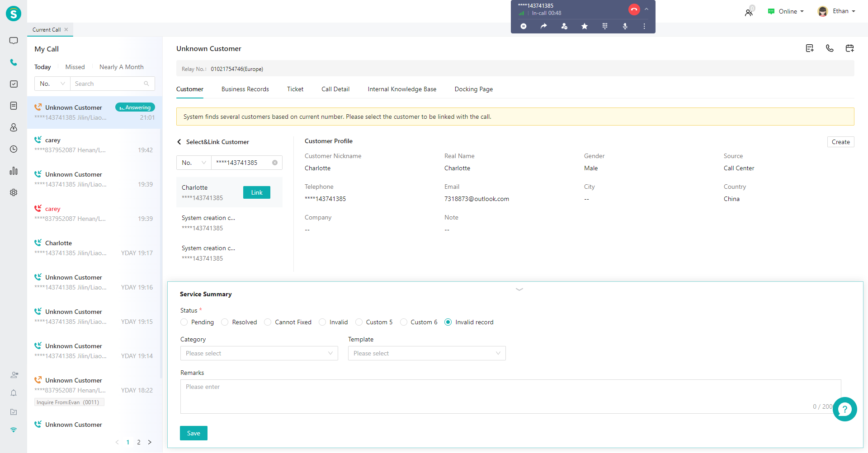The width and height of the screenshot is (868, 453).
Task: Open the chat sidebar icon
Action: coord(14,41)
